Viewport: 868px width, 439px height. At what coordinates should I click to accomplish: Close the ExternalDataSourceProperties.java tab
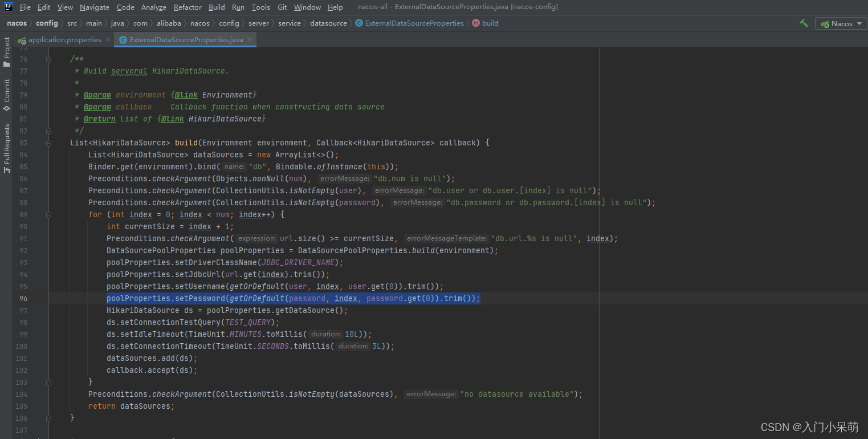250,40
